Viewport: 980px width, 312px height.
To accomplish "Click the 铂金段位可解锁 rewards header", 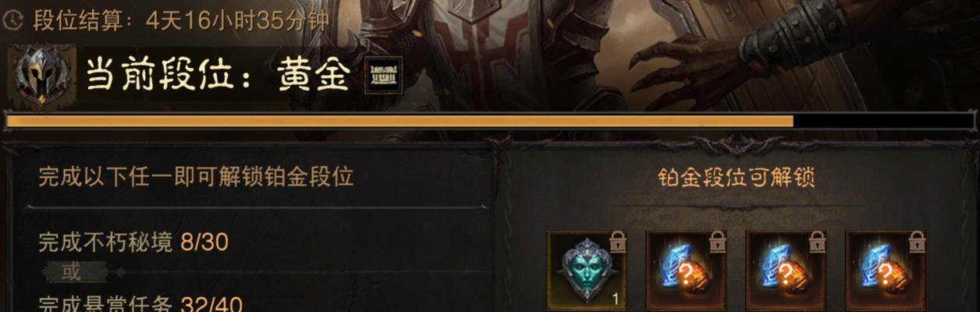I will pos(737,178).
